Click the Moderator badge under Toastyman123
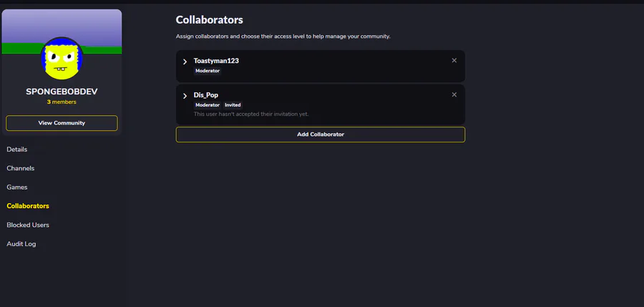Screen dimensions: 644x307 point(208,71)
